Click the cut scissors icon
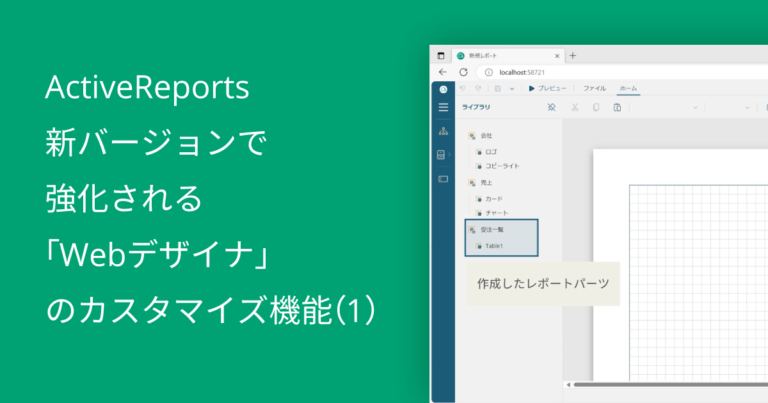The image size is (768, 403). 575,107
